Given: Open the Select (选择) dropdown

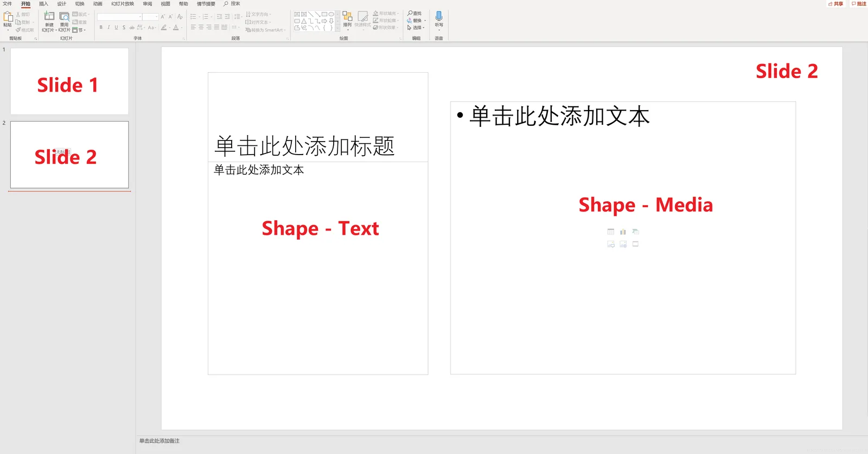Looking at the screenshot, I should pyautogui.click(x=416, y=28).
